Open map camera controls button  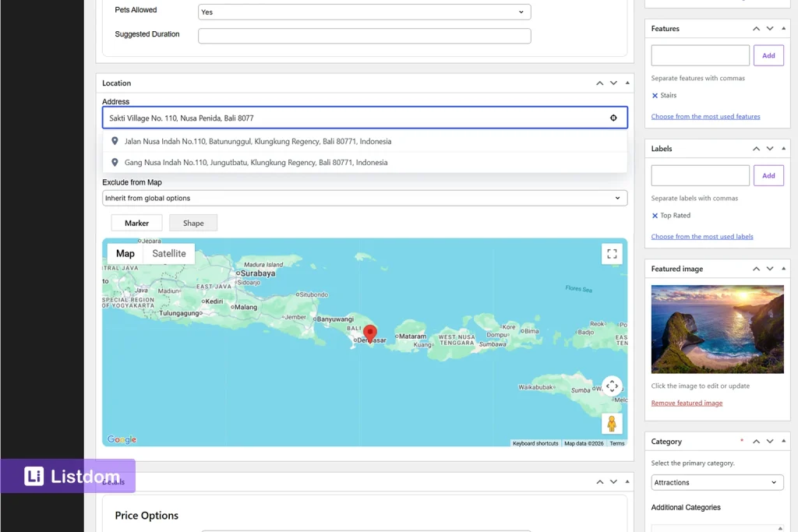(x=612, y=386)
